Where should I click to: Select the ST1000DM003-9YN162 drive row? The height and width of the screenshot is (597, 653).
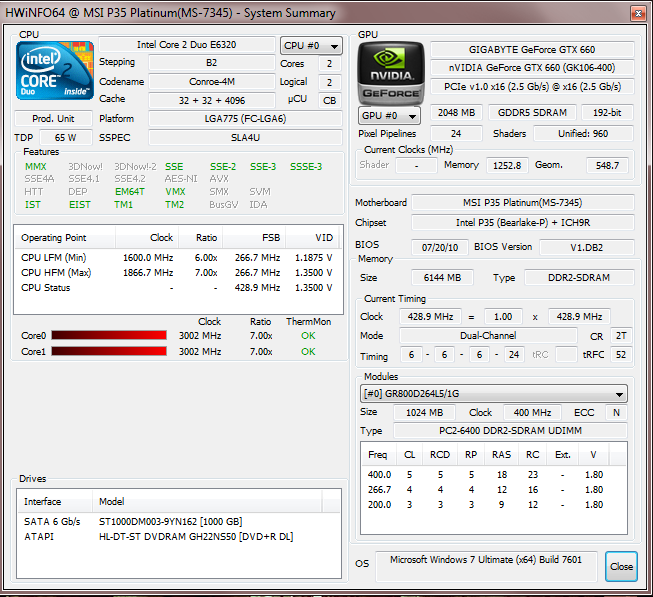[178, 522]
